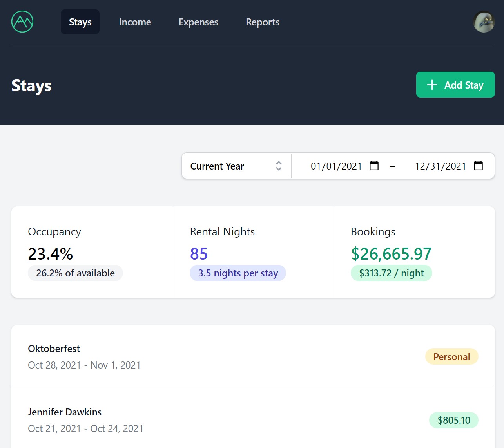Click the up-down chevron selector arrows
This screenshot has height=448, width=504.
pos(279,166)
